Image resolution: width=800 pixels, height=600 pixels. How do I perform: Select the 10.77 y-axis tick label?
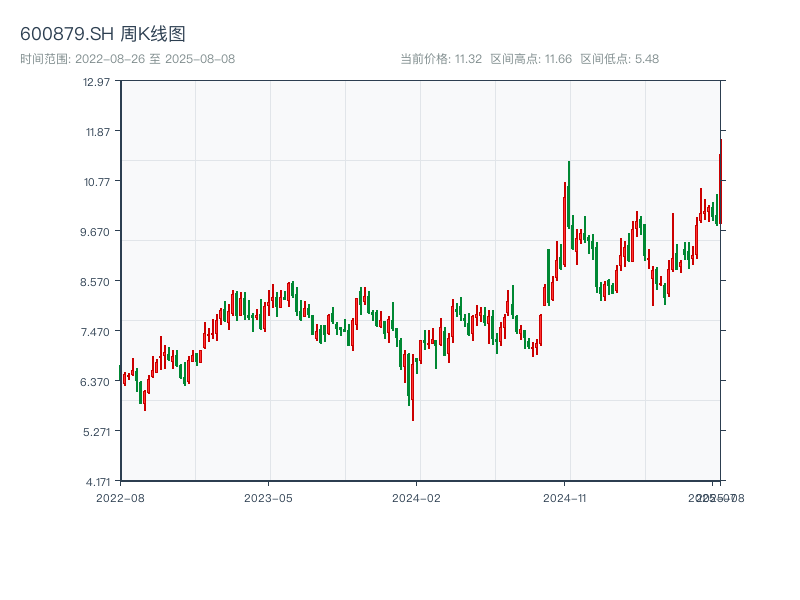[97, 181]
